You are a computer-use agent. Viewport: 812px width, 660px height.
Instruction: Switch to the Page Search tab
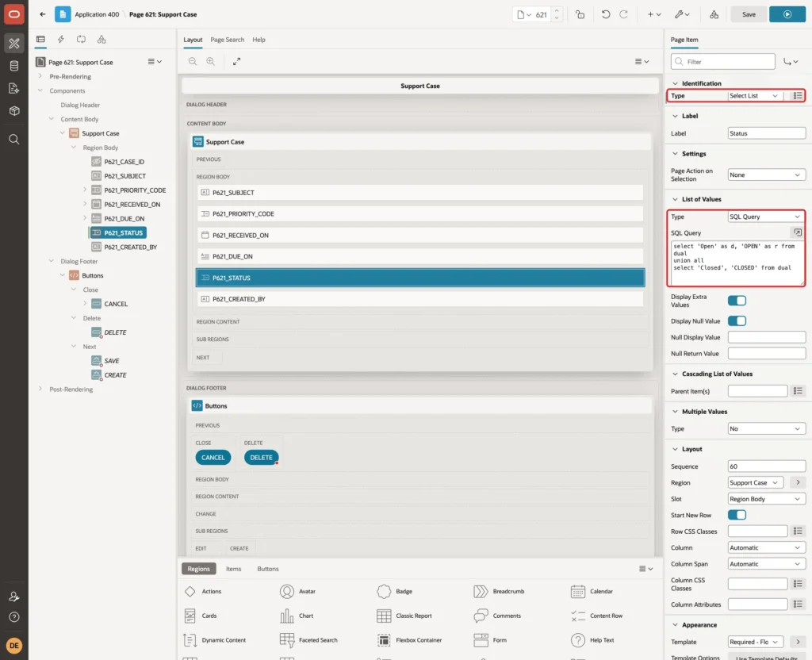(x=227, y=40)
